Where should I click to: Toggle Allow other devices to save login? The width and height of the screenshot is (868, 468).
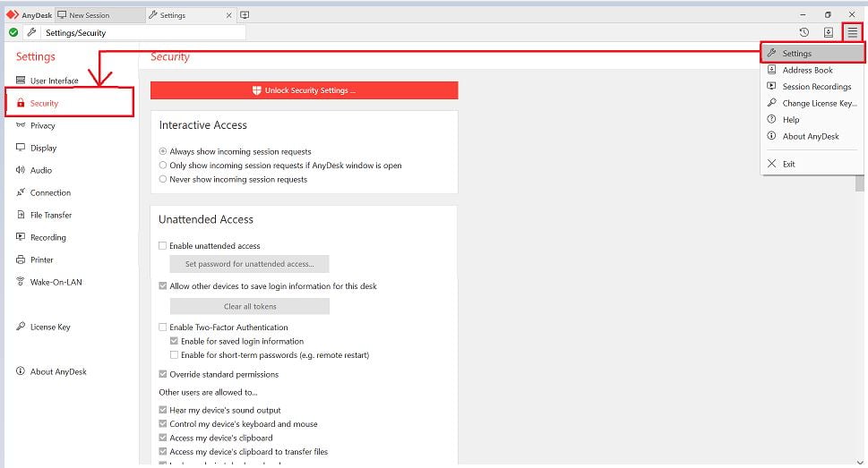[163, 286]
